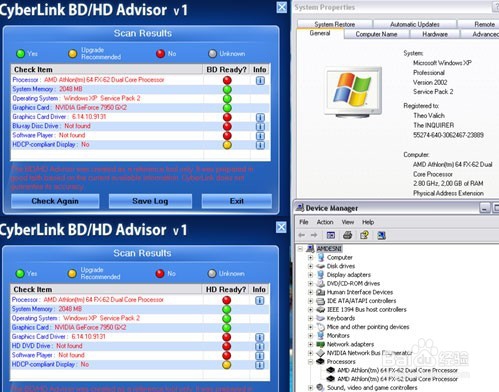Switch to System Restore tab
The image size is (499, 392).
point(334,24)
